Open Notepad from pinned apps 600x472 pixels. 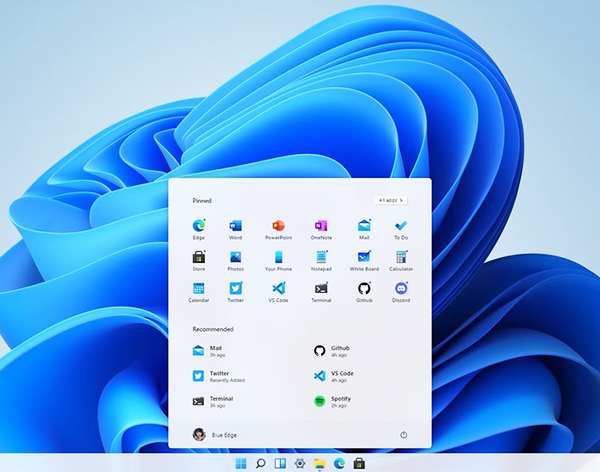tap(321, 261)
